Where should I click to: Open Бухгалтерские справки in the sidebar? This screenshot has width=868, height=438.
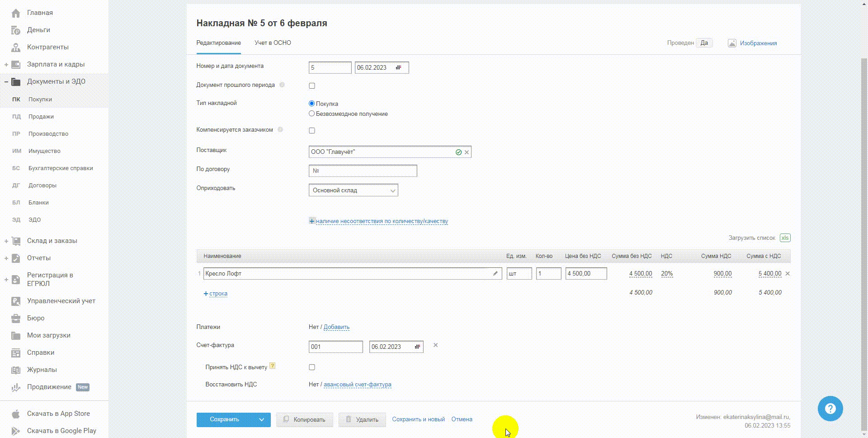coord(61,168)
